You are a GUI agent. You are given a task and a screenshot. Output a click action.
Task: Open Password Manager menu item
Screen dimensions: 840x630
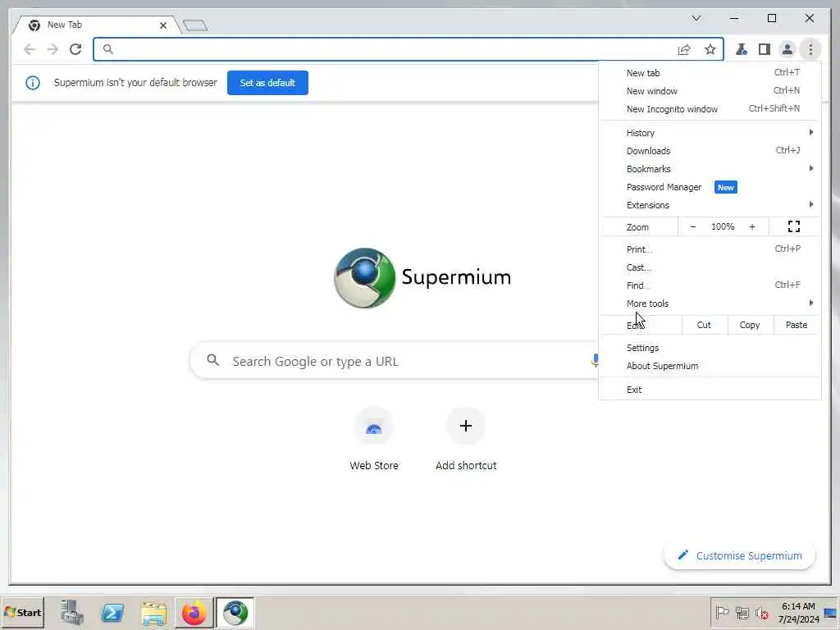(710, 187)
